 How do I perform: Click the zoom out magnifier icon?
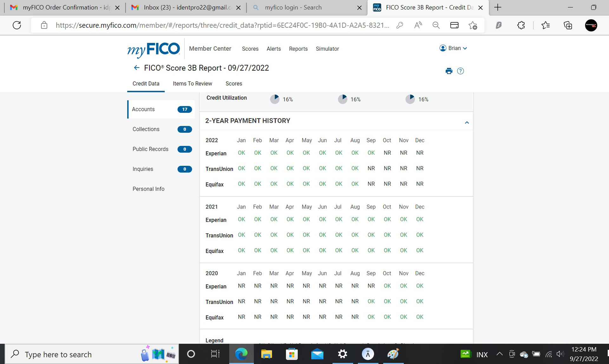(x=436, y=25)
